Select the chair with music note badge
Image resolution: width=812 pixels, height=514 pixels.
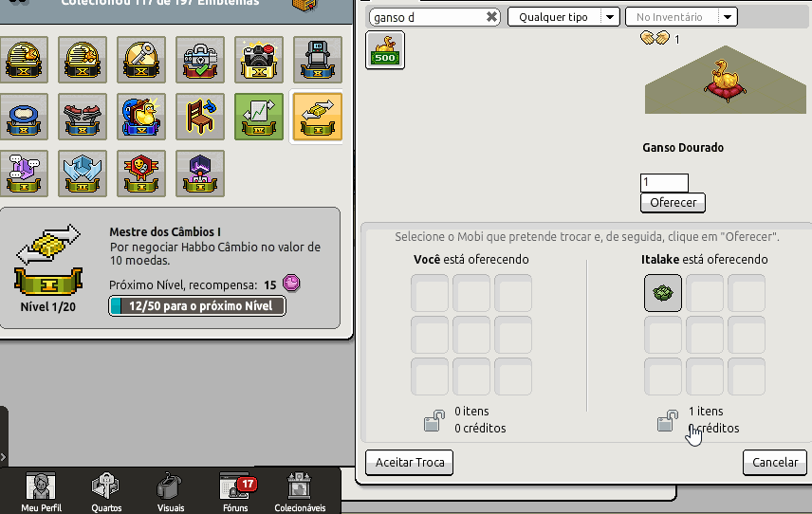click(x=200, y=117)
